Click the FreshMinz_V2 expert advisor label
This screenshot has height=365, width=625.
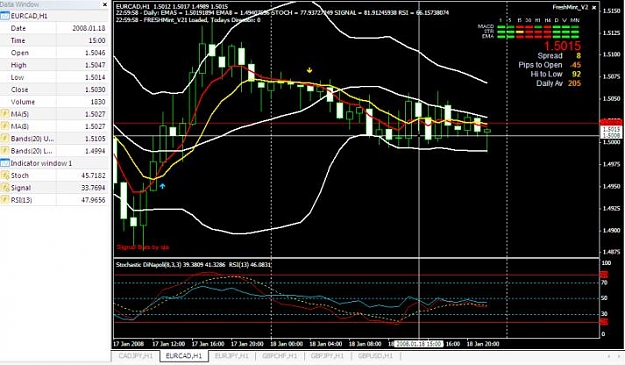point(570,7)
